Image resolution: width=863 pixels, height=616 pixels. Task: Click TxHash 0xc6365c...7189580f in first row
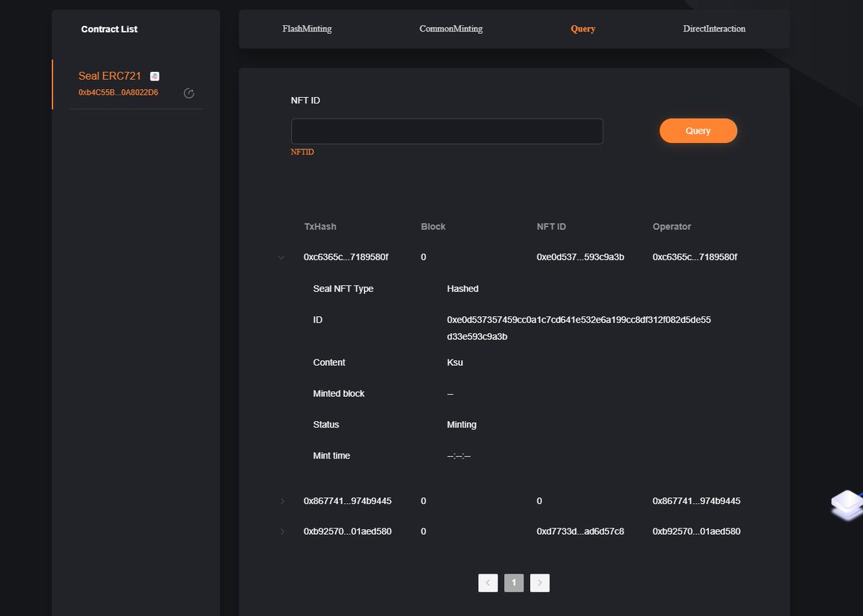click(x=346, y=257)
